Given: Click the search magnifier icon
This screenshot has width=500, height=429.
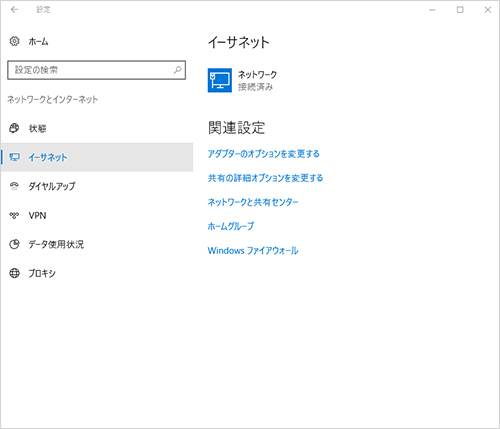Looking at the screenshot, I should coord(178,70).
